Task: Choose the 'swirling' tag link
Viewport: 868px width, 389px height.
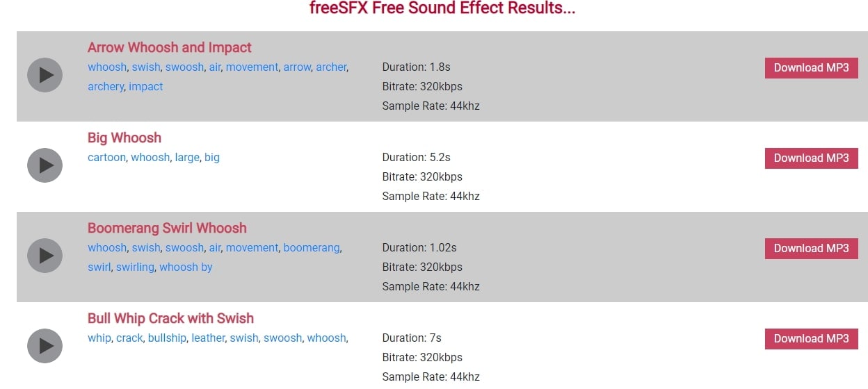Action: (135, 267)
